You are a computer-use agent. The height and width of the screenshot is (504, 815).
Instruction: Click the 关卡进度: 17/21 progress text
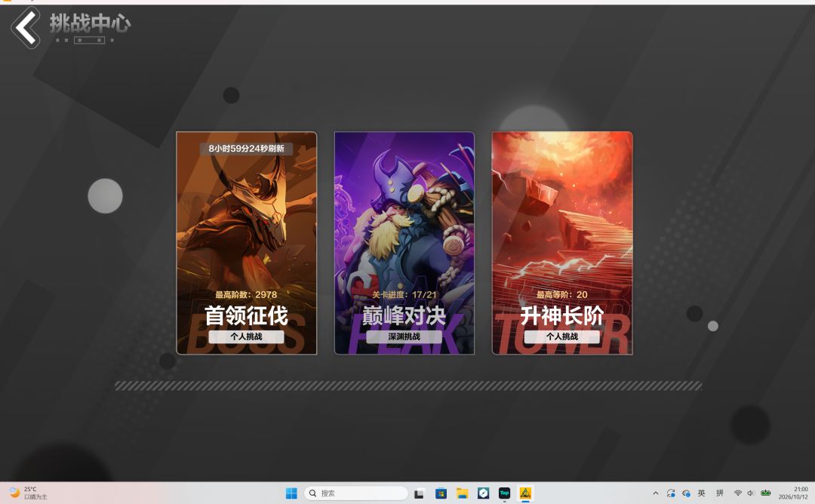click(404, 294)
